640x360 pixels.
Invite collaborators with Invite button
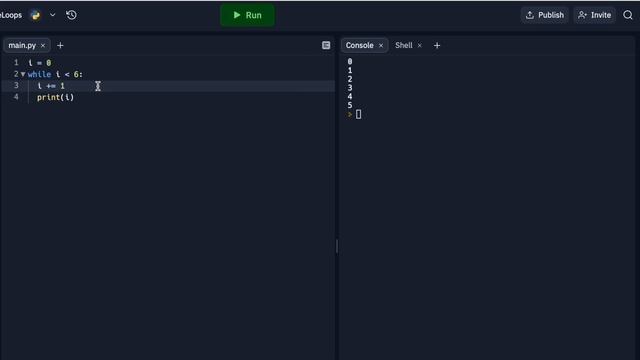(x=594, y=15)
